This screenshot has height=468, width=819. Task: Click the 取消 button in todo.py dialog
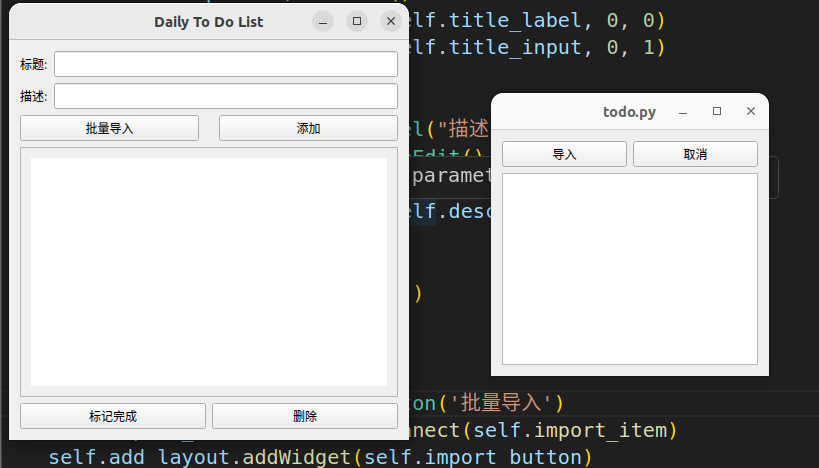coord(695,154)
